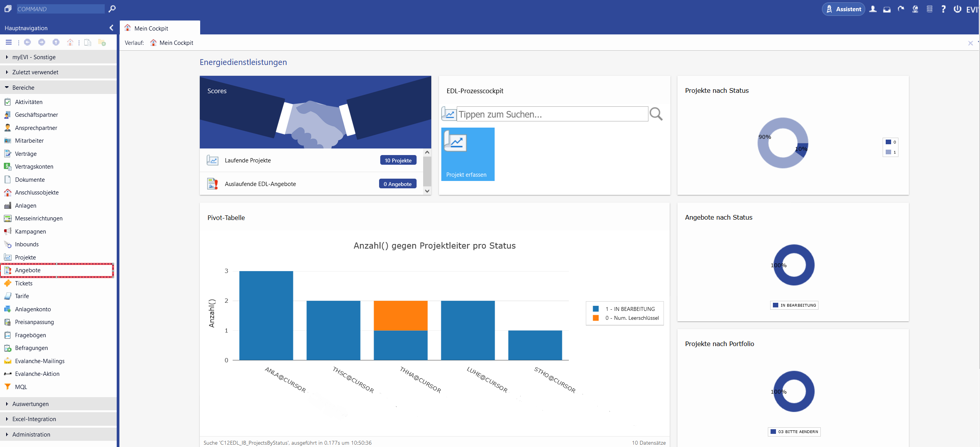
Task: Click the EDL-Prozesscockpit search magnifier icon
Action: (x=656, y=114)
